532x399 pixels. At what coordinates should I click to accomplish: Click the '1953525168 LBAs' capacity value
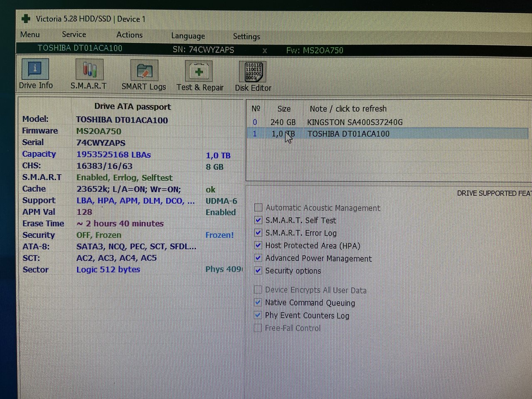[113, 155]
